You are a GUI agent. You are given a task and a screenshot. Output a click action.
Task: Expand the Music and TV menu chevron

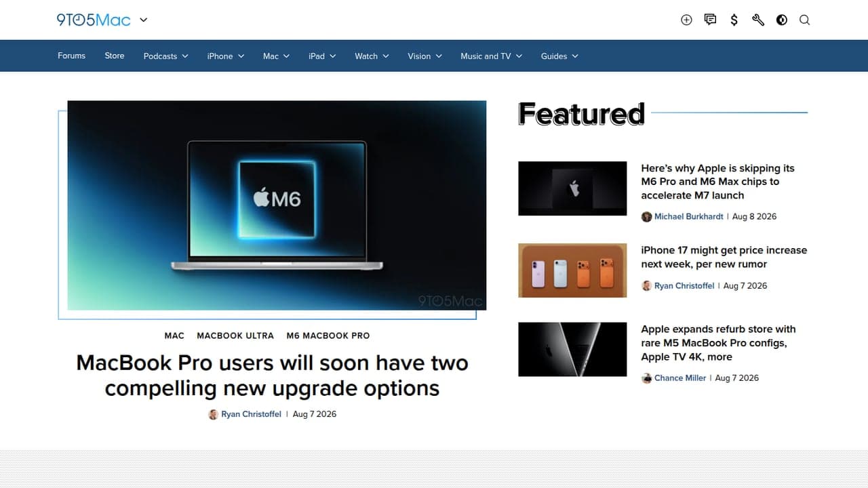pos(519,56)
